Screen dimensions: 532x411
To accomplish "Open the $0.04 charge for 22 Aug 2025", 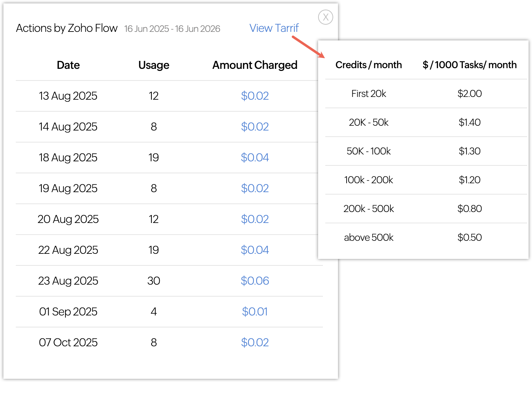I will point(255,250).
